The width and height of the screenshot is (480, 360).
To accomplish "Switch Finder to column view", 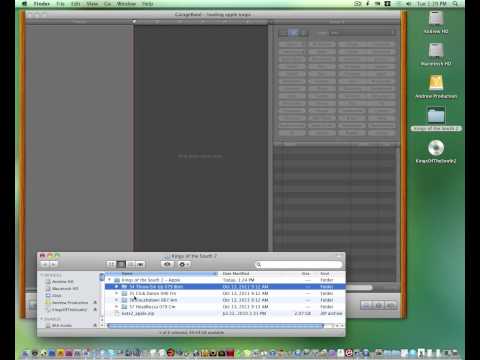I will pyautogui.click(x=131, y=264).
